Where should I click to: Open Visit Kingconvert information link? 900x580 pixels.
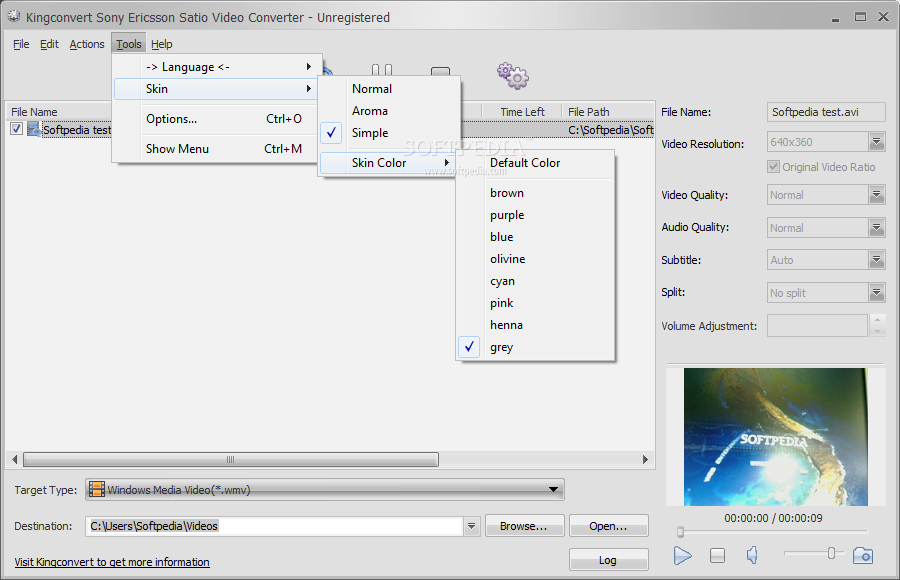[x=112, y=562]
